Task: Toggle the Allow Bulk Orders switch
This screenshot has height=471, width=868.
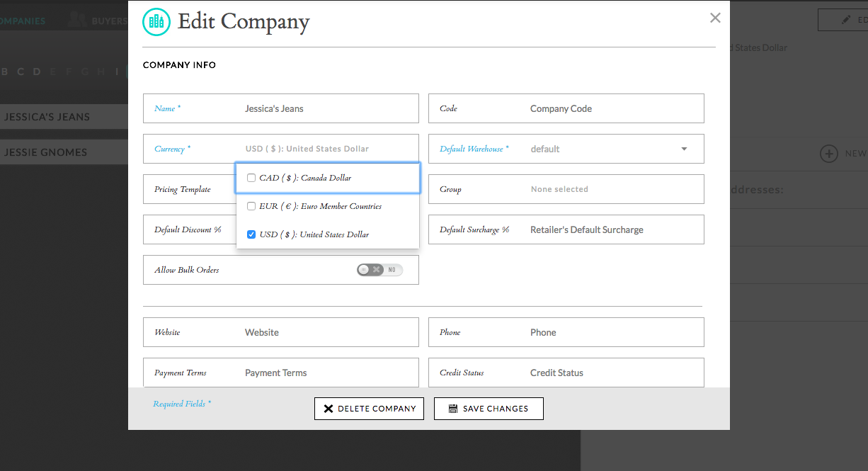Action: [x=380, y=270]
